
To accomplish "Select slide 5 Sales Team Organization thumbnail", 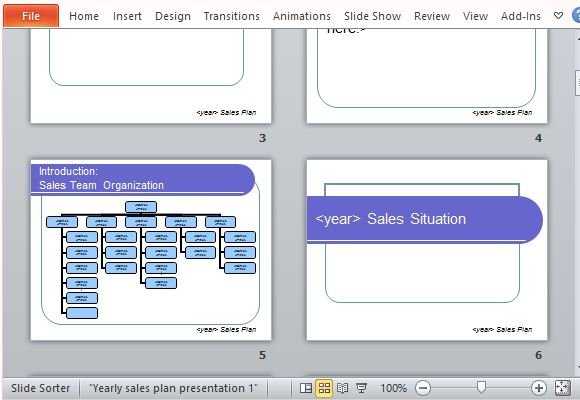I will click(x=151, y=250).
